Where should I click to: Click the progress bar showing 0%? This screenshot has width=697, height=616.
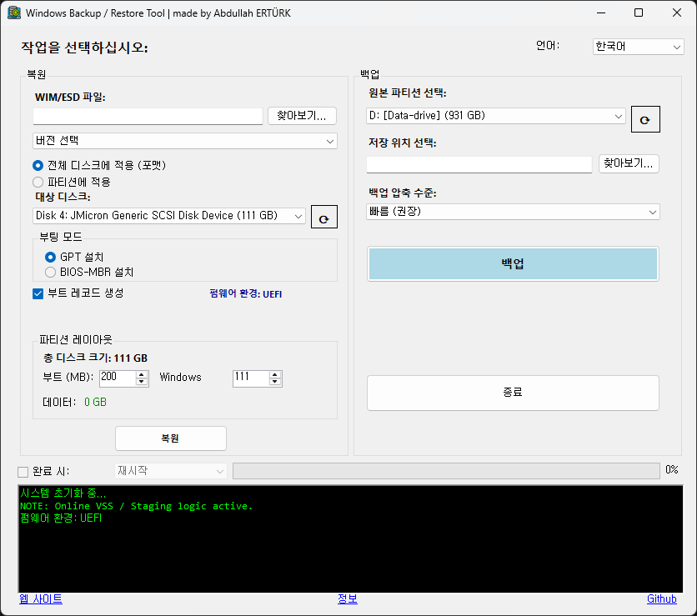pos(446,471)
